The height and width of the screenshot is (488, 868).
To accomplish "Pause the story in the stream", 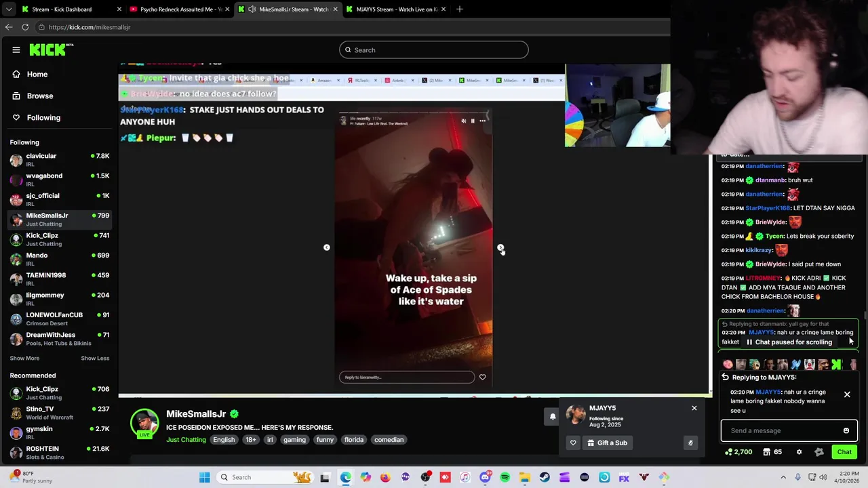I will [x=473, y=121].
